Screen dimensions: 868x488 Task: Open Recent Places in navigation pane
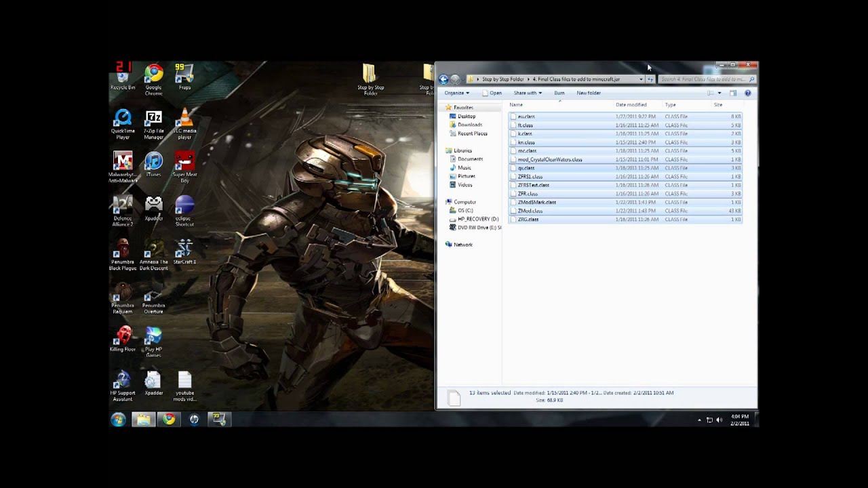point(468,134)
